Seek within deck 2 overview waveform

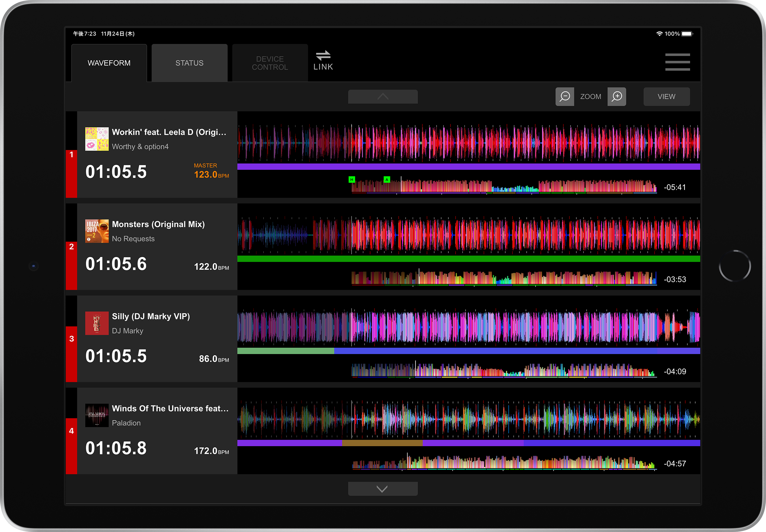[504, 278]
